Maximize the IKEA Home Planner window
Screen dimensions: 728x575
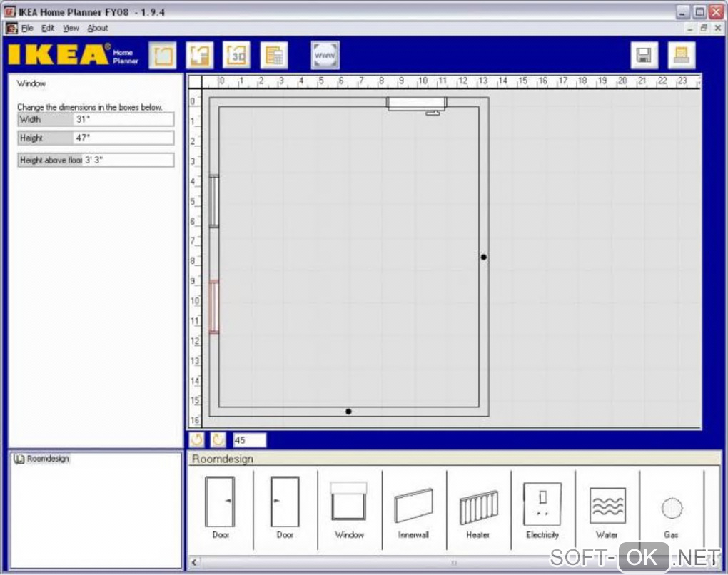point(699,11)
